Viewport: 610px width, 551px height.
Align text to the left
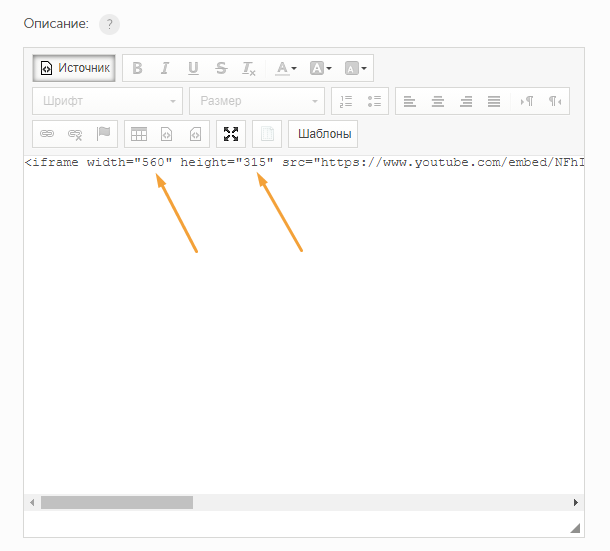(x=410, y=101)
